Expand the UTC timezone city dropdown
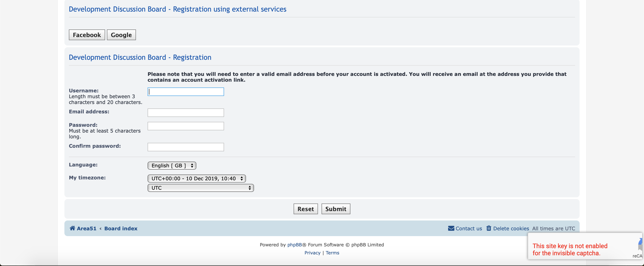 [201, 188]
